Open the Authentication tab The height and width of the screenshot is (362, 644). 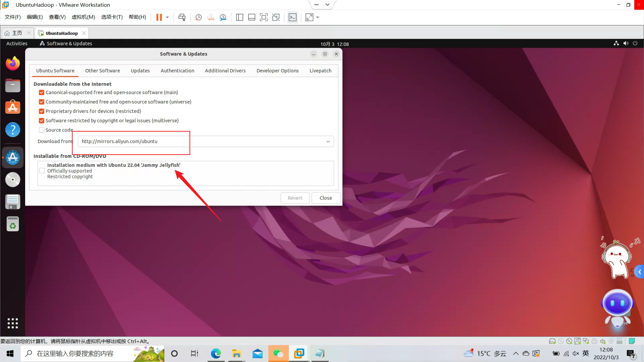coord(177,71)
